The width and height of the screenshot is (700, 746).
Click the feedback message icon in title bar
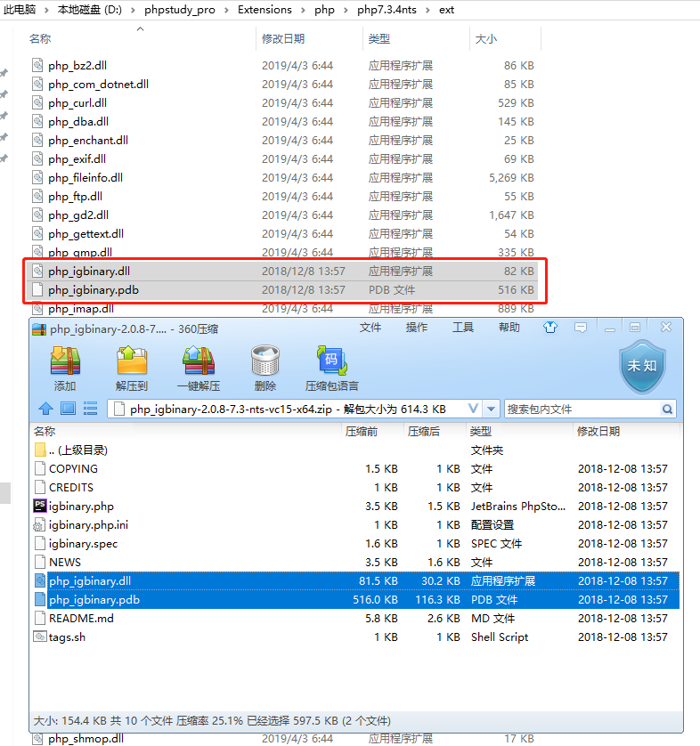pyautogui.click(x=581, y=328)
